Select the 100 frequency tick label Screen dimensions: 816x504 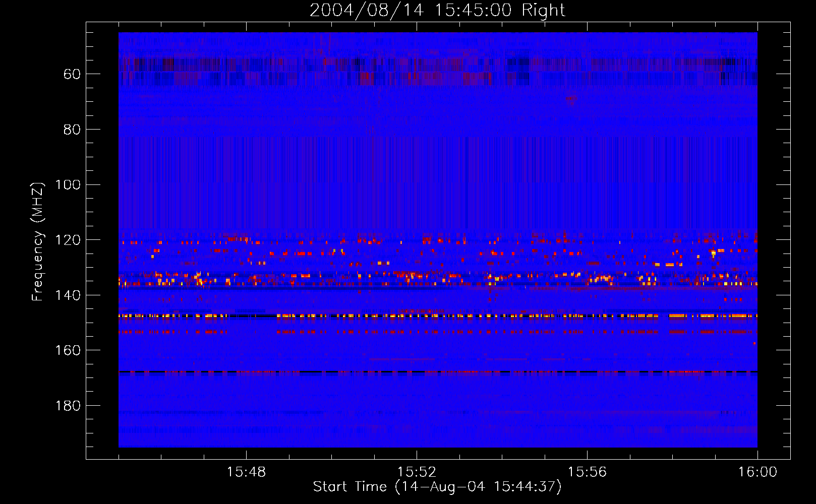(68, 185)
